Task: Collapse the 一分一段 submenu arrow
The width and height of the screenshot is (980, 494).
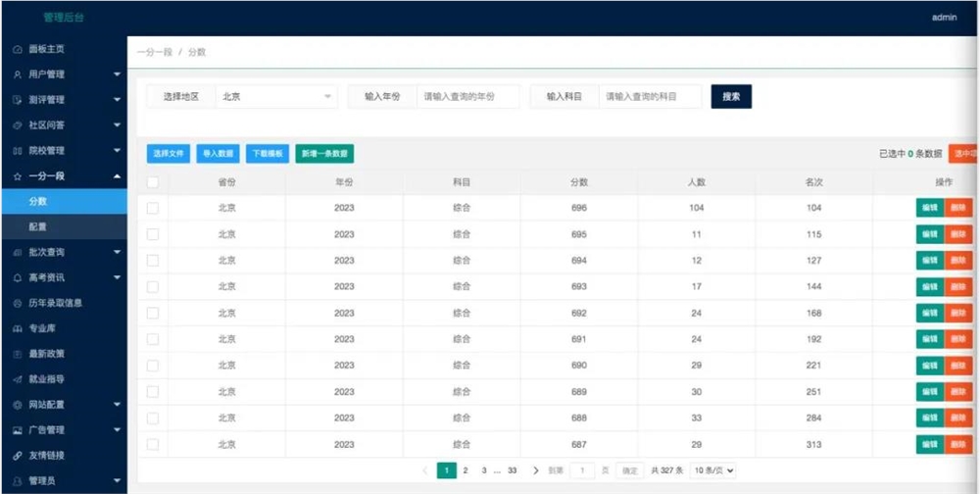Action: (x=117, y=176)
